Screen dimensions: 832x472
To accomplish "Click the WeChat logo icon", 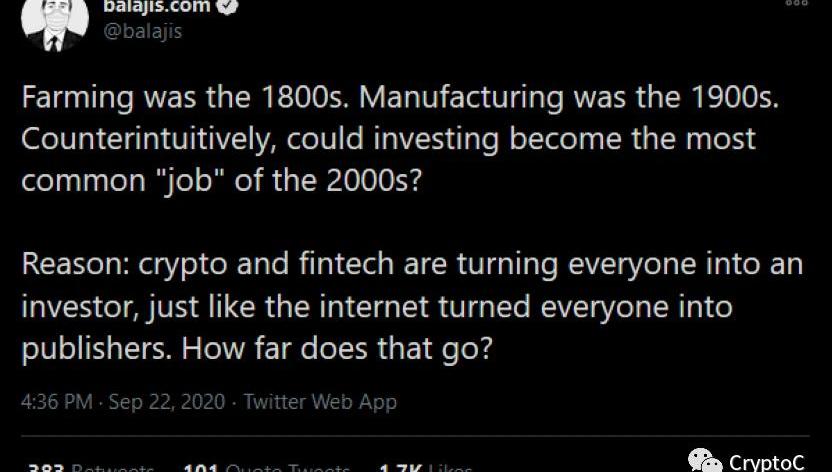I will click(704, 461).
